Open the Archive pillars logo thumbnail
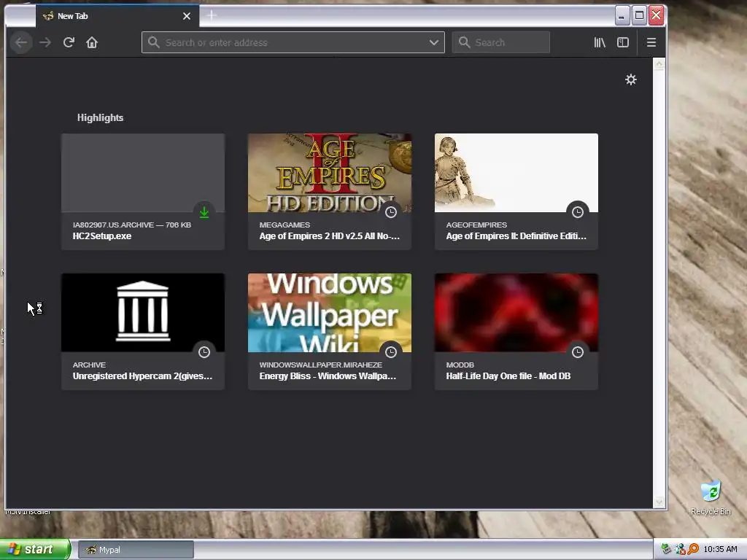Image resolution: width=747 pixels, height=560 pixels. pos(143,313)
